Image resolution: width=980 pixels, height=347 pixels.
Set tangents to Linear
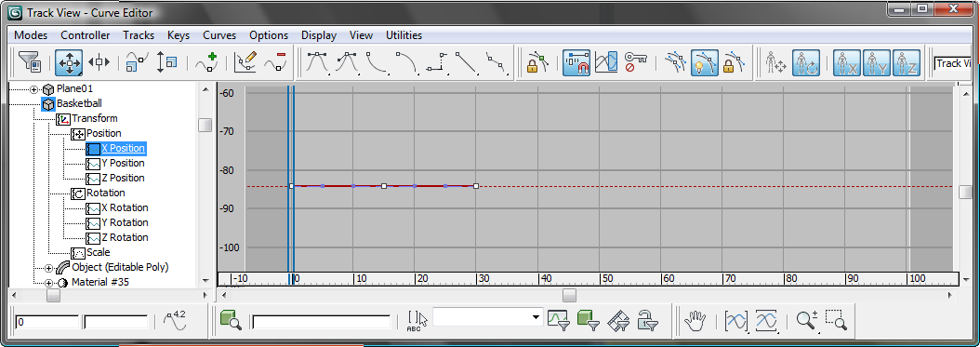click(x=467, y=62)
